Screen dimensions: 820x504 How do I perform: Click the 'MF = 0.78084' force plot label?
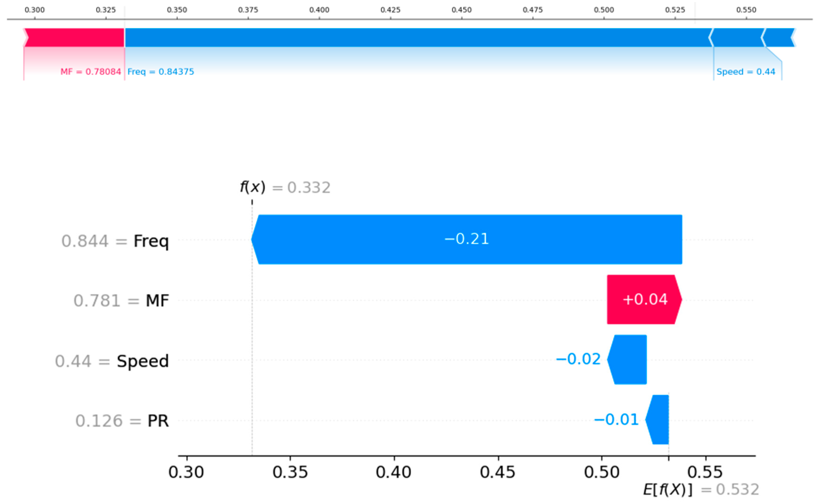point(91,72)
